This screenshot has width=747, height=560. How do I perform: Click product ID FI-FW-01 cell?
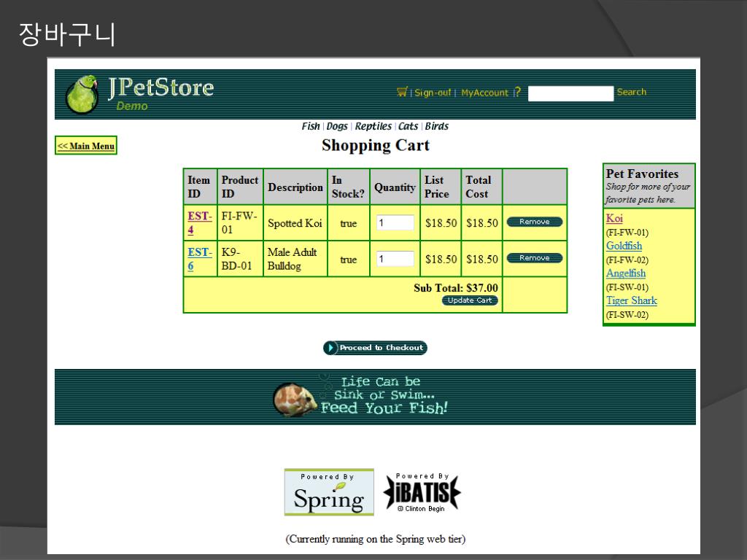point(239,222)
